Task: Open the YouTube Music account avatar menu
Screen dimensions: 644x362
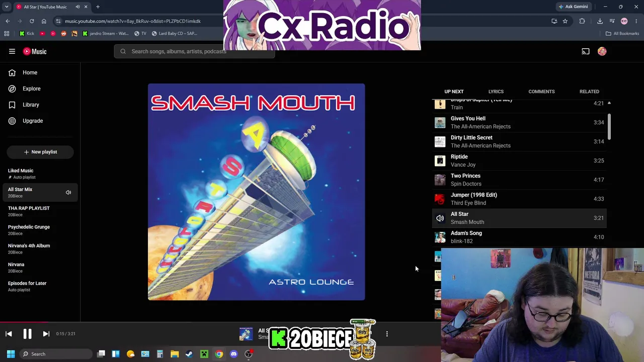Action: [602, 51]
